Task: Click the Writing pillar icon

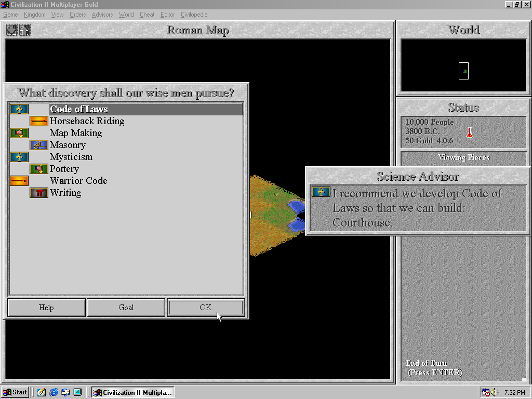Action: click(38, 193)
